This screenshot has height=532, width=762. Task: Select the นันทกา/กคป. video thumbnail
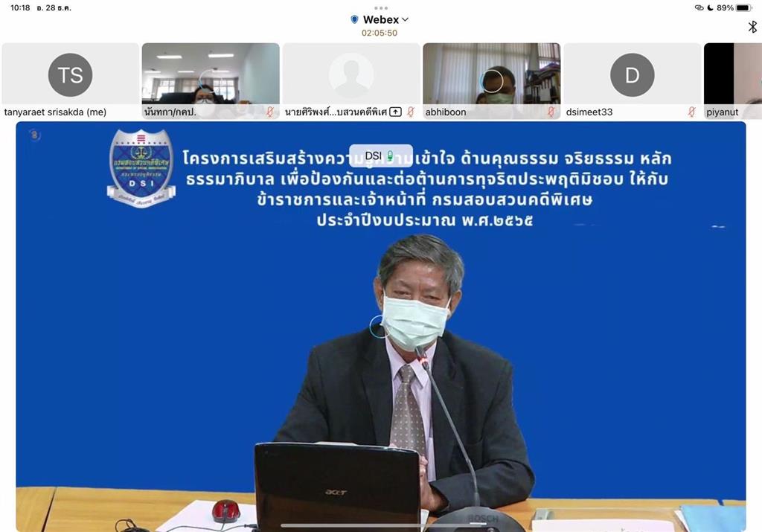coord(211,74)
